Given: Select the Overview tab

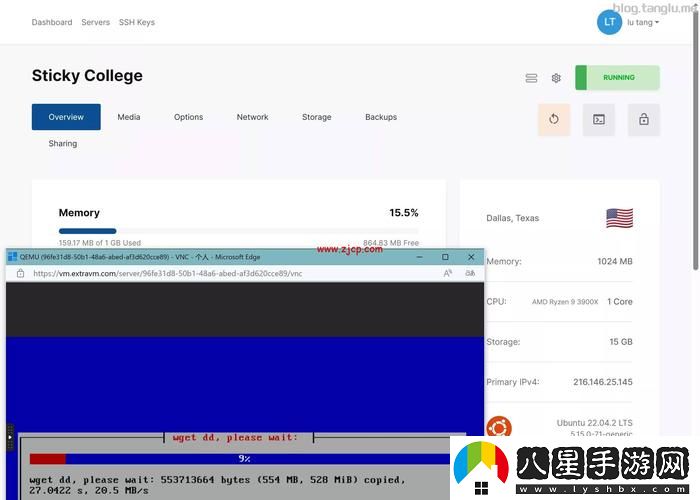Looking at the screenshot, I should click(x=66, y=117).
